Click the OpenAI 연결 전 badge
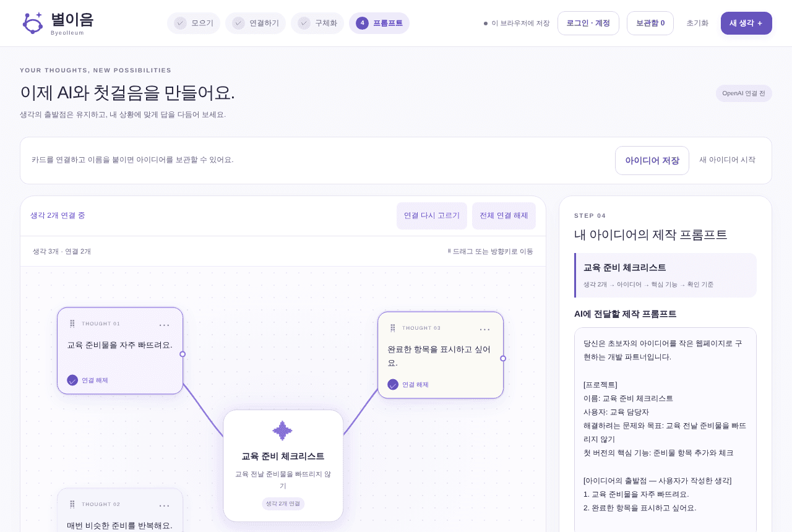 tap(744, 93)
